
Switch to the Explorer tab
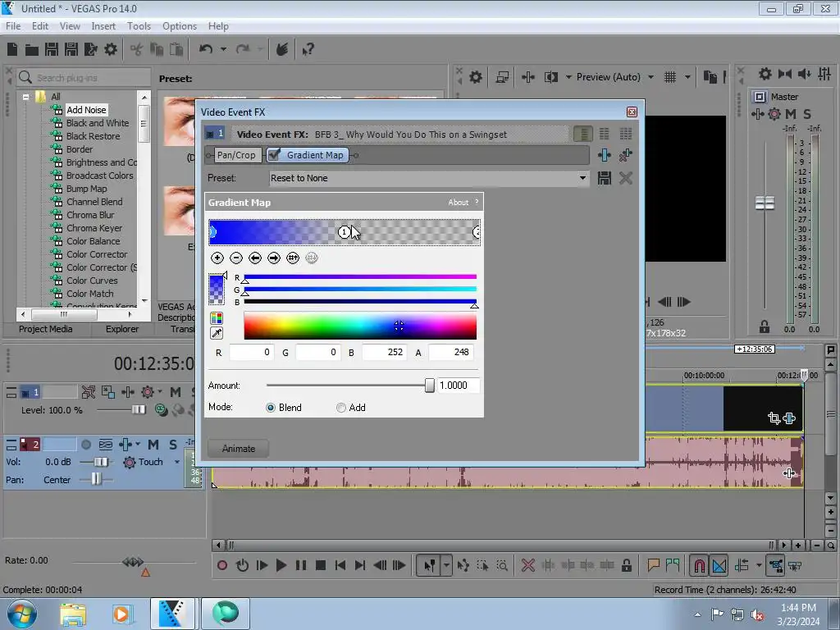click(x=122, y=329)
